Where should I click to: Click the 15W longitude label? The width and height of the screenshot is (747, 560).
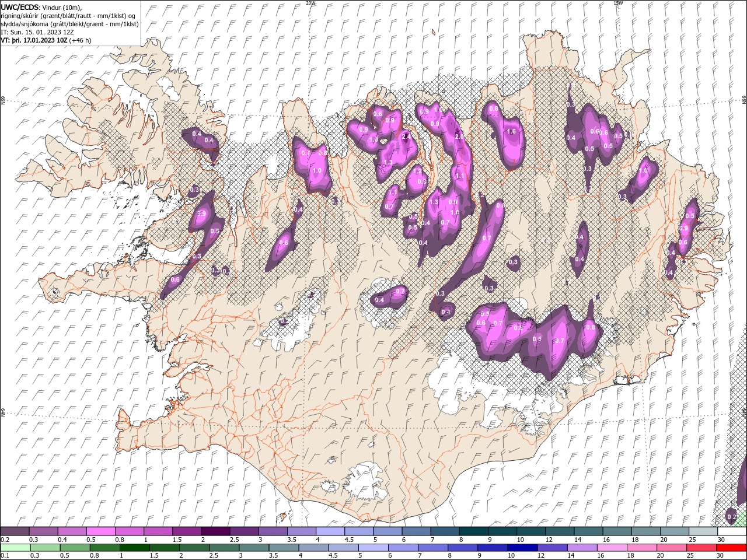pyautogui.click(x=617, y=3)
